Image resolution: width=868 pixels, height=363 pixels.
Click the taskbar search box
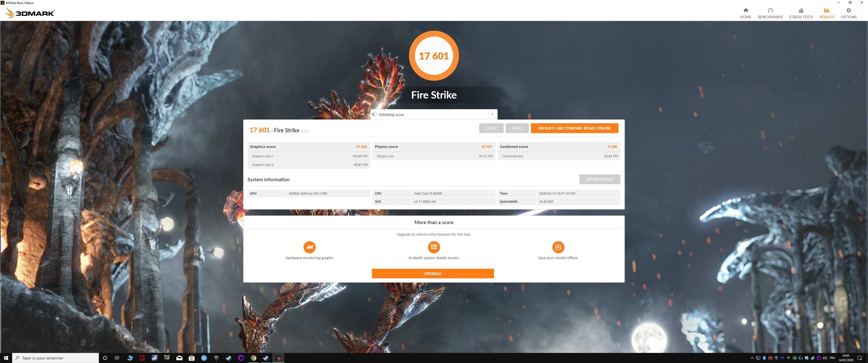click(x=56, y=358)
